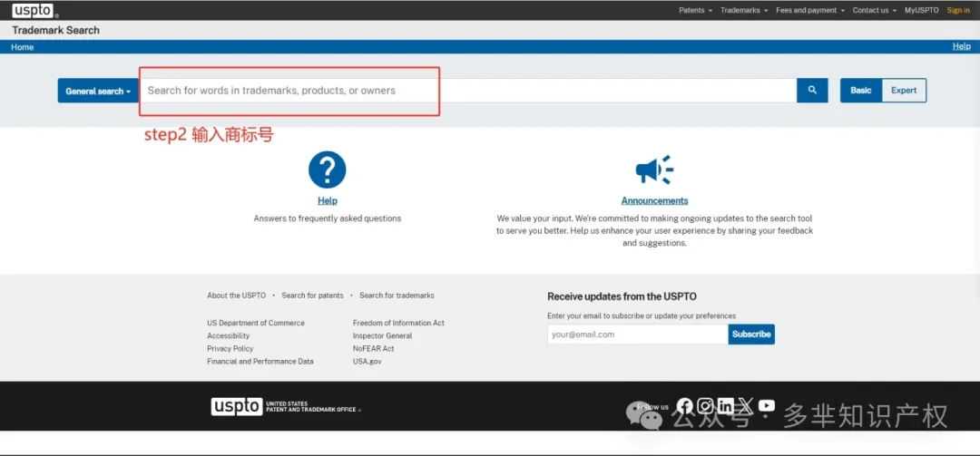Open the Contact us menu
Screen dimensions: 980x456
pyautogui.click(x=874, y=11)
